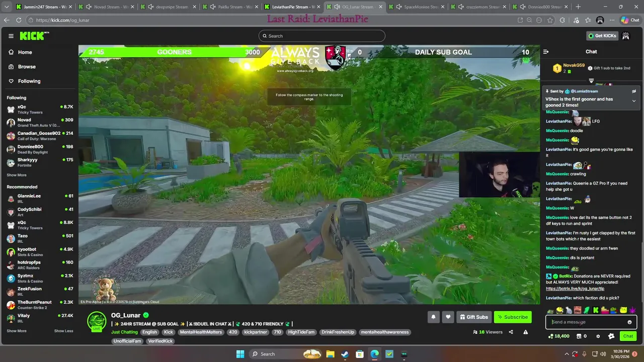Viewport: 644px width, 362px height.
Task: Open browser favorites list icon
Action: pos(588,20)
